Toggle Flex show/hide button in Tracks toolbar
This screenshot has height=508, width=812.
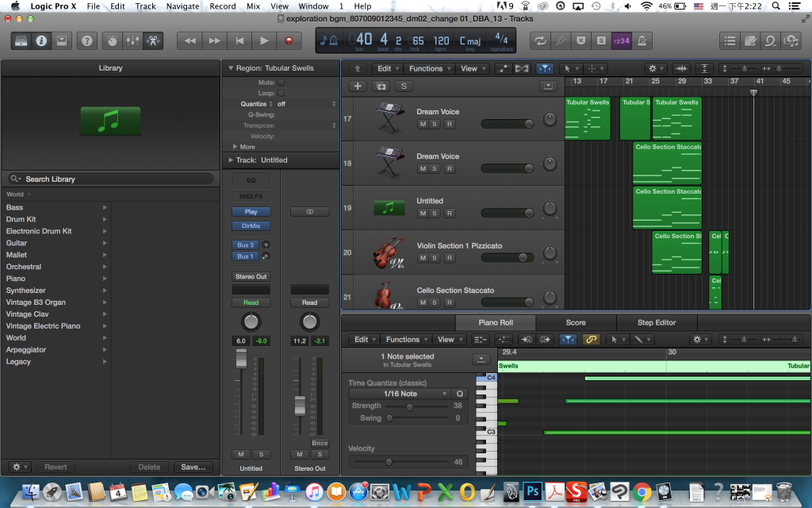pyautogui.click(x=522, y=68)
